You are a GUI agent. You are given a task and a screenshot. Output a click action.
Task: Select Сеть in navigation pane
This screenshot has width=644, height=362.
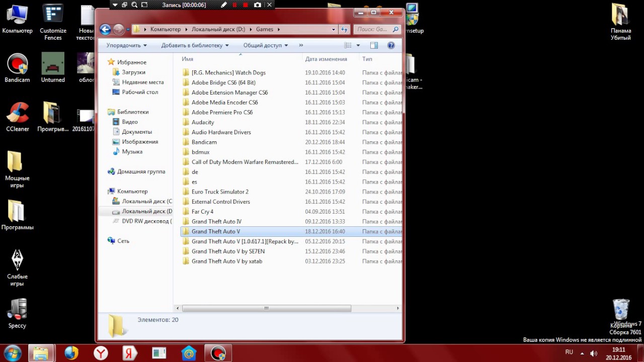point(123,241)
